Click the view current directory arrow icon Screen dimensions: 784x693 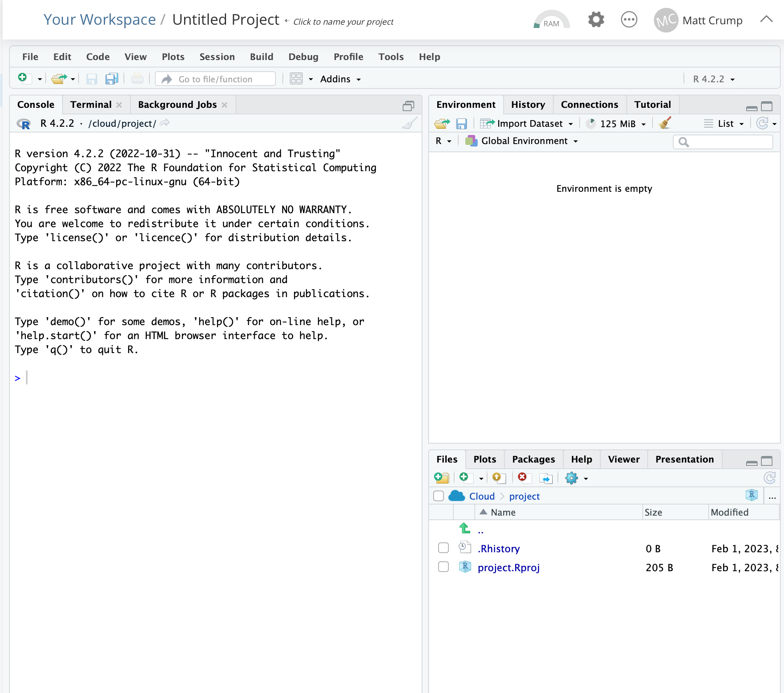(x=165, y=123)
